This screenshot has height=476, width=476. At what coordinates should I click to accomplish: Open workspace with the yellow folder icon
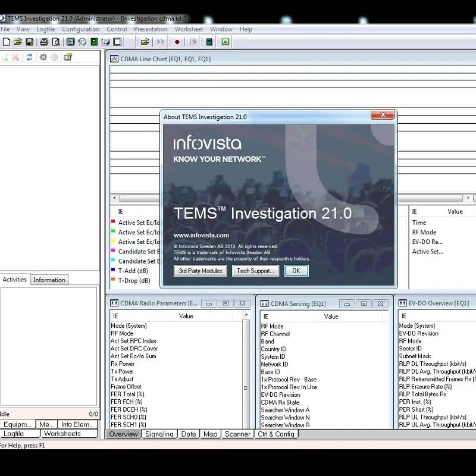point(18,42)
